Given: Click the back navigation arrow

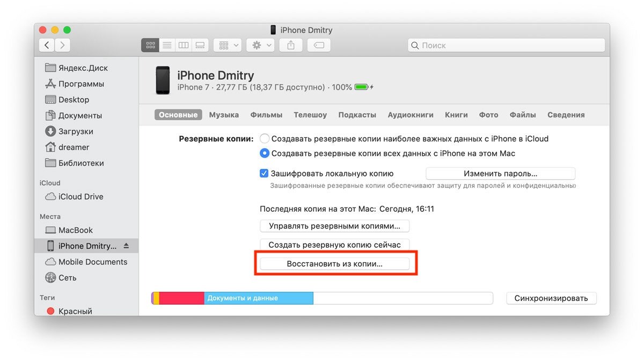Looking at the screenshot, I should pos(47,46).
